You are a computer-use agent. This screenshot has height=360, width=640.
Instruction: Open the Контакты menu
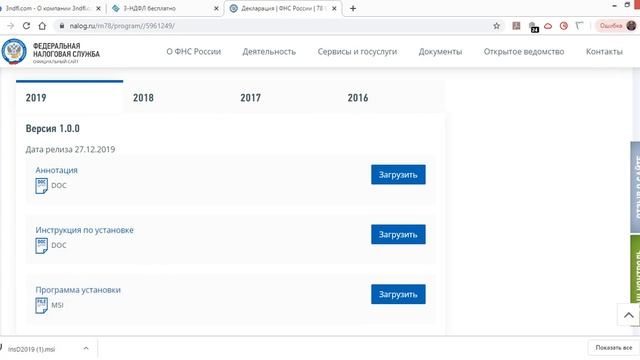604,51
